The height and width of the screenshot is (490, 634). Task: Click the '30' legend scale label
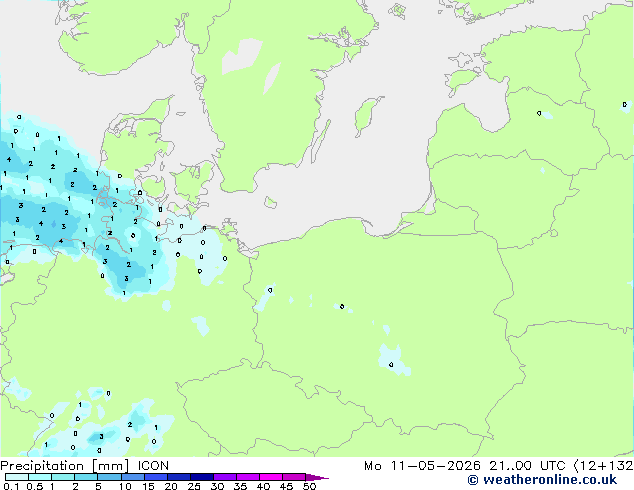tap(217, 486)
